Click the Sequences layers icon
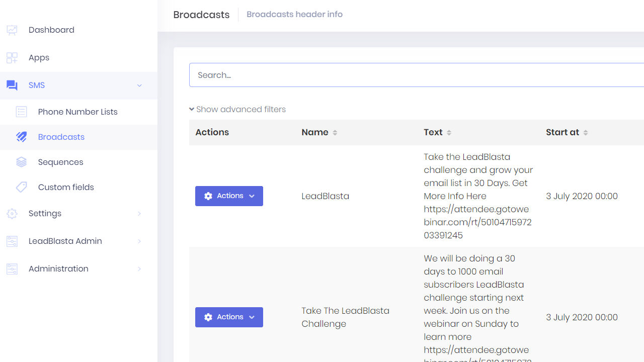Image resolution: width=644 pixels, height=362 pixels. click(x=21, y=162)
